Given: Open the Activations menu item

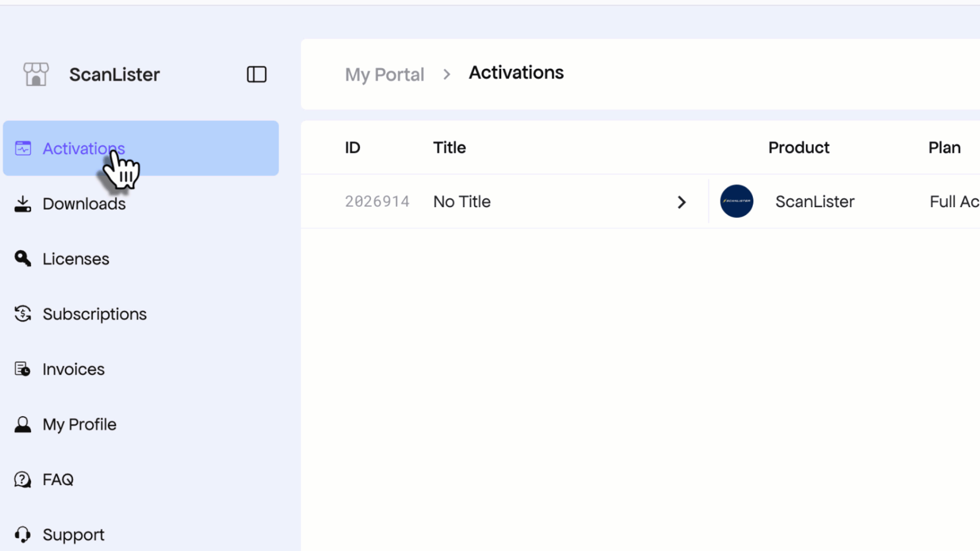Looking at the screenshot, I should coord(141,148).
